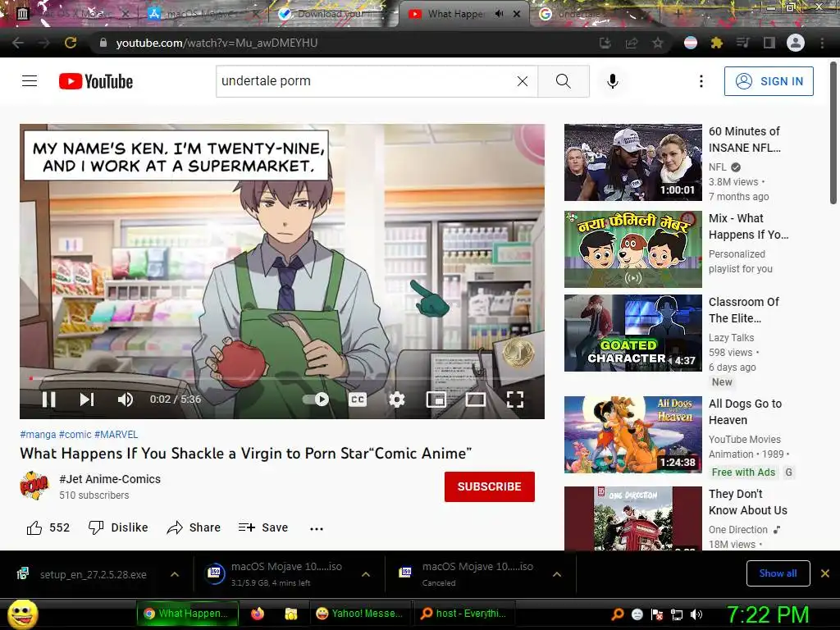Share this video
The image size is (840, 630).
tap(194, 527)
